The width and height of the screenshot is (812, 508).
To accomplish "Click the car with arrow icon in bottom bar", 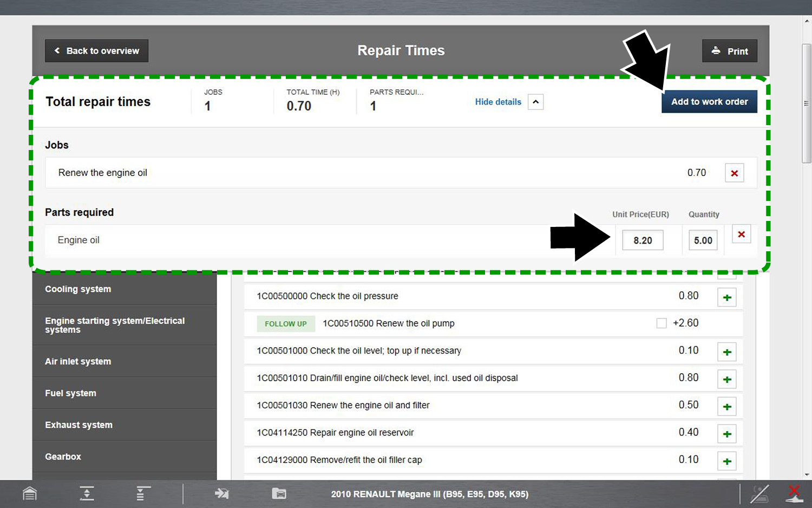I will click(222, 493).
